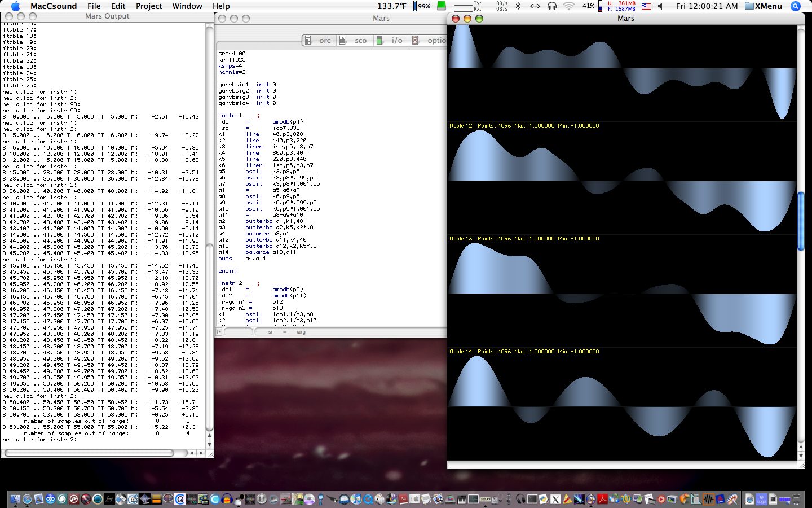Screen dimensions: 812x508
Task: Open the XMenu folder menu
Action: [764, 6]
